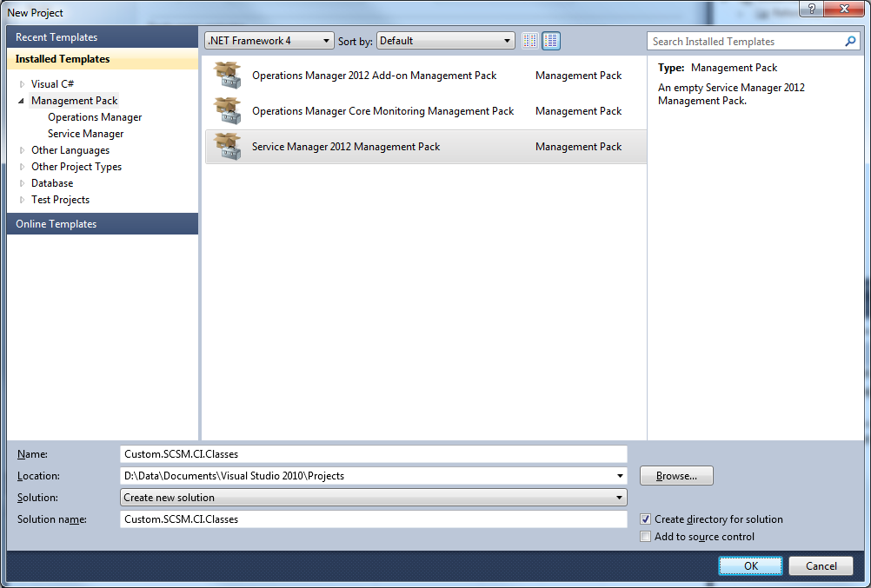Click the Service Manager 2012 pack icon
The height and width of the screenshot is (588, 871).
click(228, 147)
